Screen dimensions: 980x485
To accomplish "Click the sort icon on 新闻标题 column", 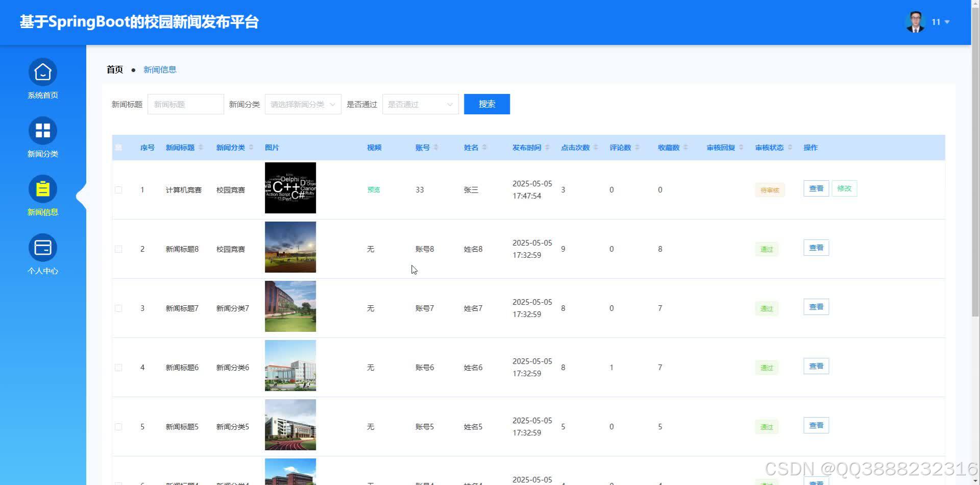I will (x=201, y=147).
